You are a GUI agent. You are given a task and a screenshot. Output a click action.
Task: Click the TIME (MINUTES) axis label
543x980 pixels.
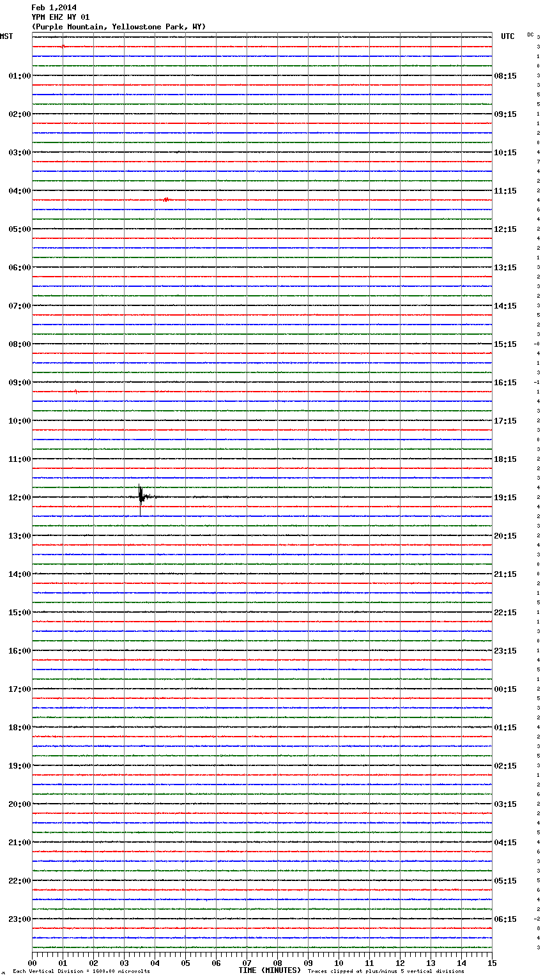point(270,970)
